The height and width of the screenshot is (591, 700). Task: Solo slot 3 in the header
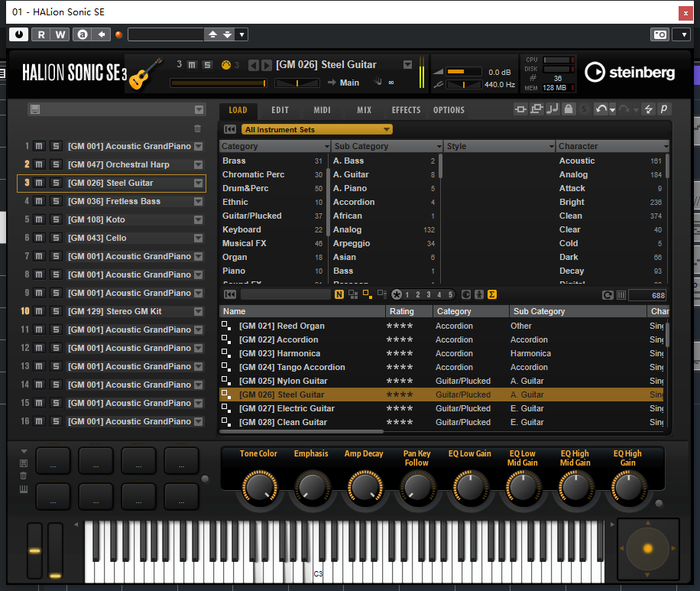pos(207,65)
